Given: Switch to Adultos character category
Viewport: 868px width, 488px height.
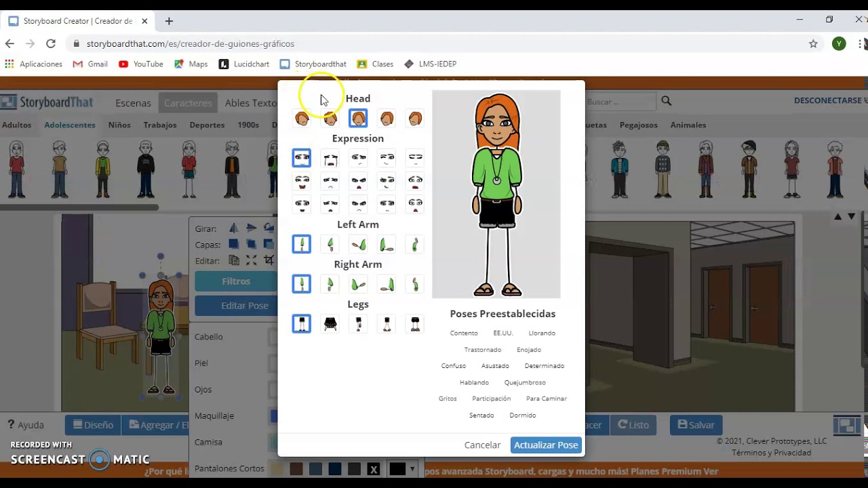Looking at the screenshot, I should [17, 125].
